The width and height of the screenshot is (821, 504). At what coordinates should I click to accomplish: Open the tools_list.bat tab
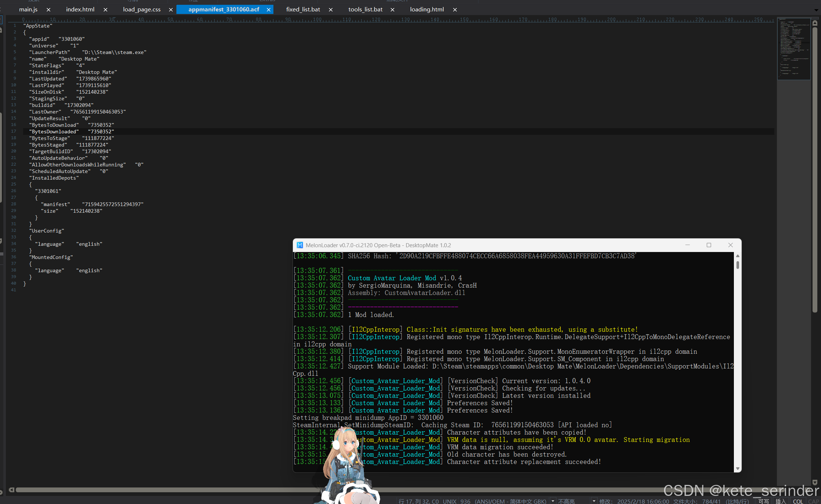click(365, 10)
